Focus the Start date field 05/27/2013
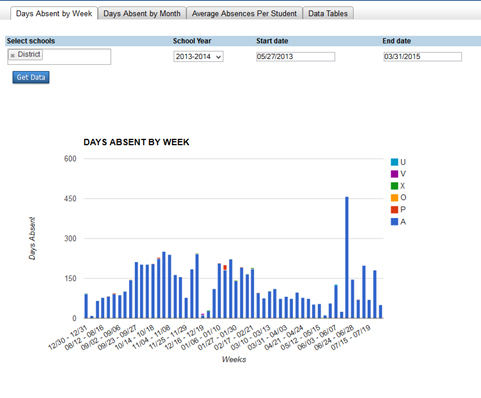Screen dimensions: 481x398 pos(295,57)
